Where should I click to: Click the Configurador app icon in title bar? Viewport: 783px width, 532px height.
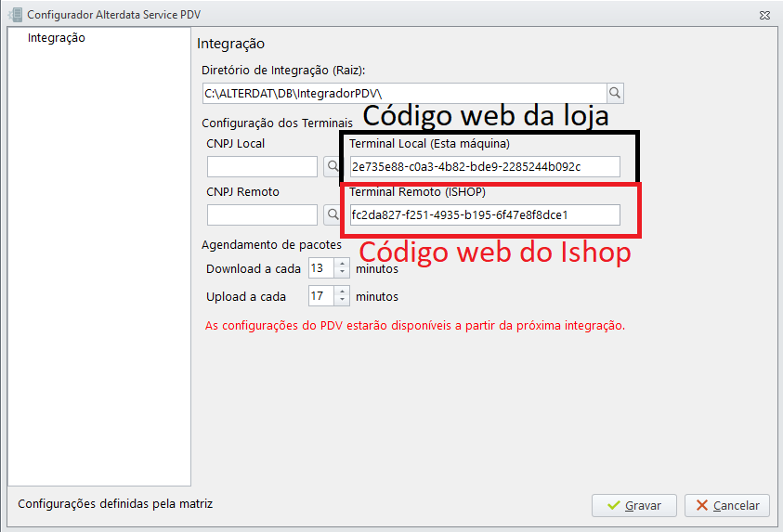(16, 15)
